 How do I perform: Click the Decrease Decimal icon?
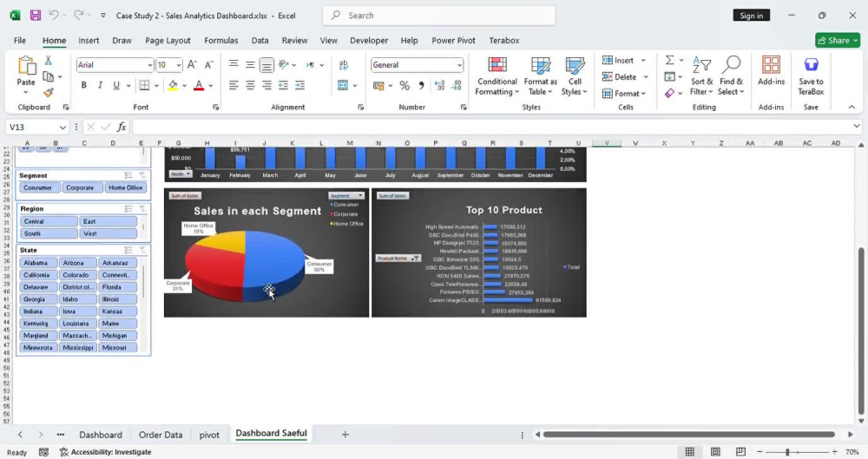[457, 85]
